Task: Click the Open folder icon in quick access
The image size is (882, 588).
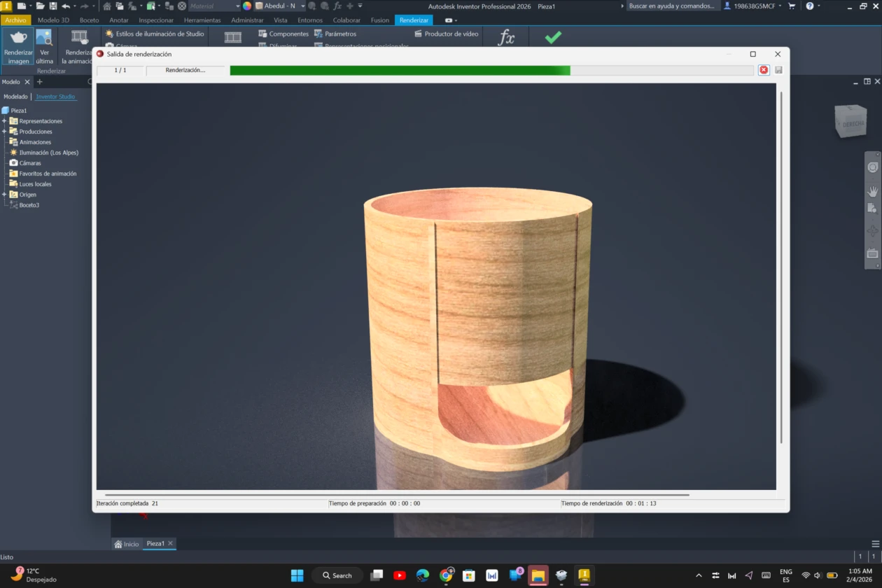Action: click(41, 6)
